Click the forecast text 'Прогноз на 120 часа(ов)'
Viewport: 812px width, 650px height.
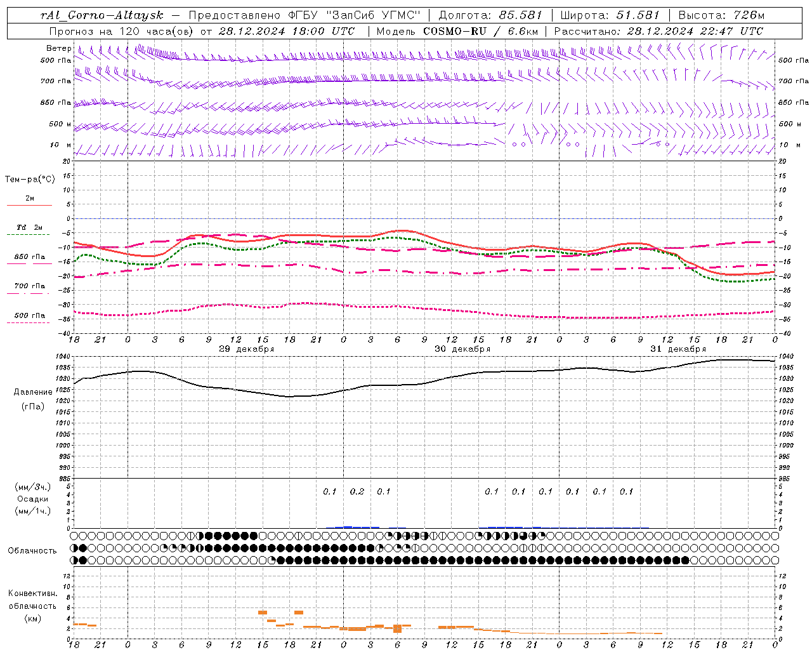click(x=122, y=31)
